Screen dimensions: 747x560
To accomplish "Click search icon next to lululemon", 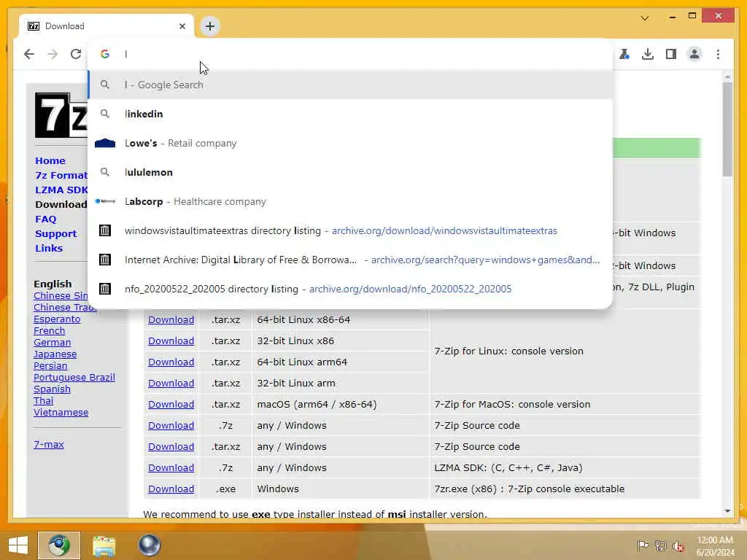I will point(105,172).
